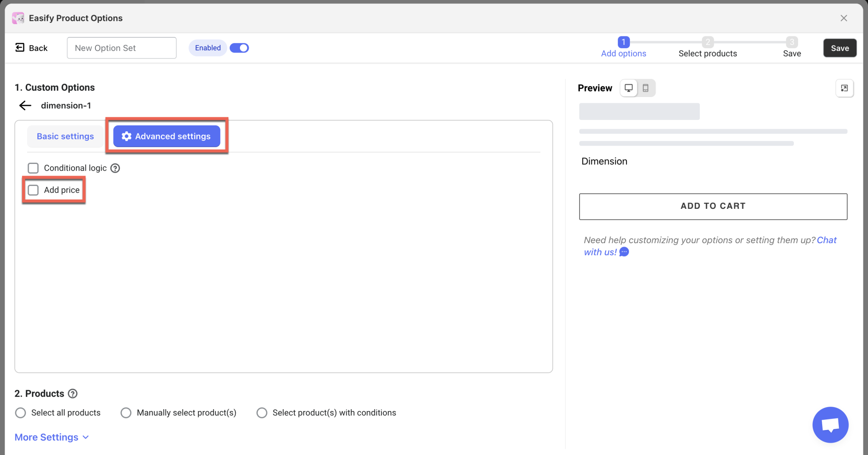This screenshot has height=455, width=868.
Task: Click the gear icon on Advanced settings
Action: pyautogui.click(x=126, y=136)
